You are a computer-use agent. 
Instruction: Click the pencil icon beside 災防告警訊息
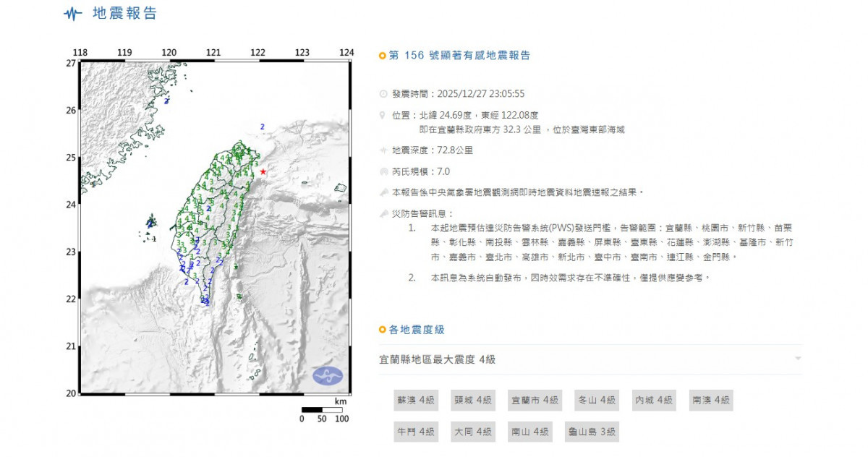click(x=383, y=214)
